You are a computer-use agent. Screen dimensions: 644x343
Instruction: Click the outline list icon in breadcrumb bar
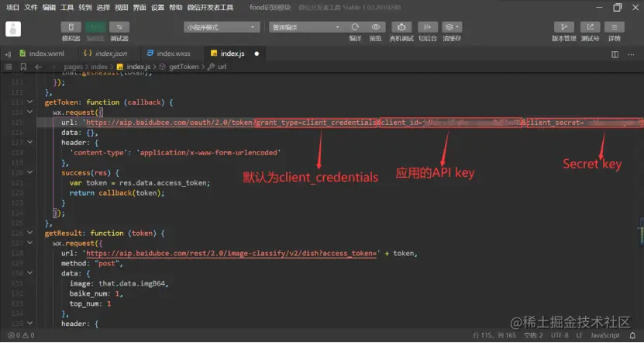[9, 67]
